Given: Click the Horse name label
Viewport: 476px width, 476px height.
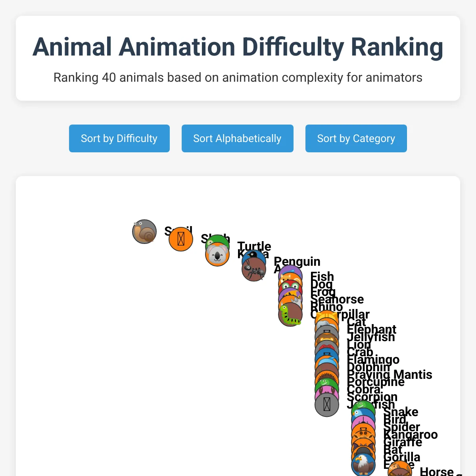Looking at the screenshot, I should click(x=437, y=472).
